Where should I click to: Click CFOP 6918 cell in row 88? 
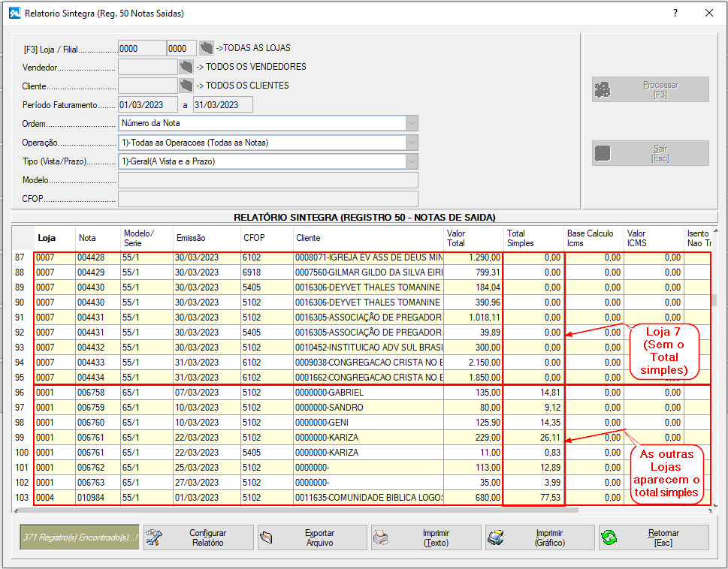coord(267,272)
